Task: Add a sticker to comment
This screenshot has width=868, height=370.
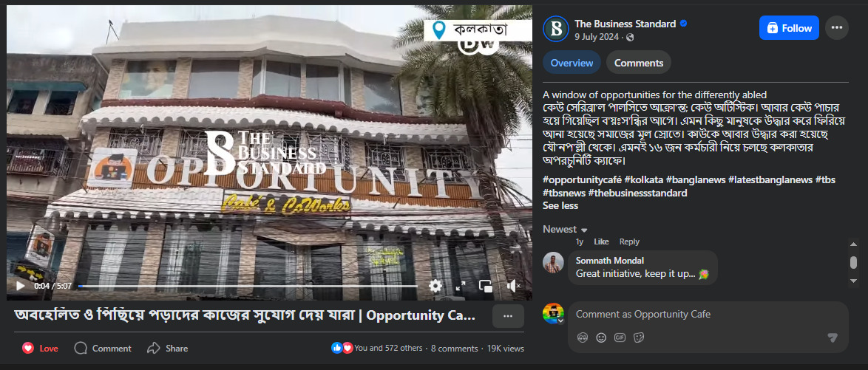Action: click(638, 338)
